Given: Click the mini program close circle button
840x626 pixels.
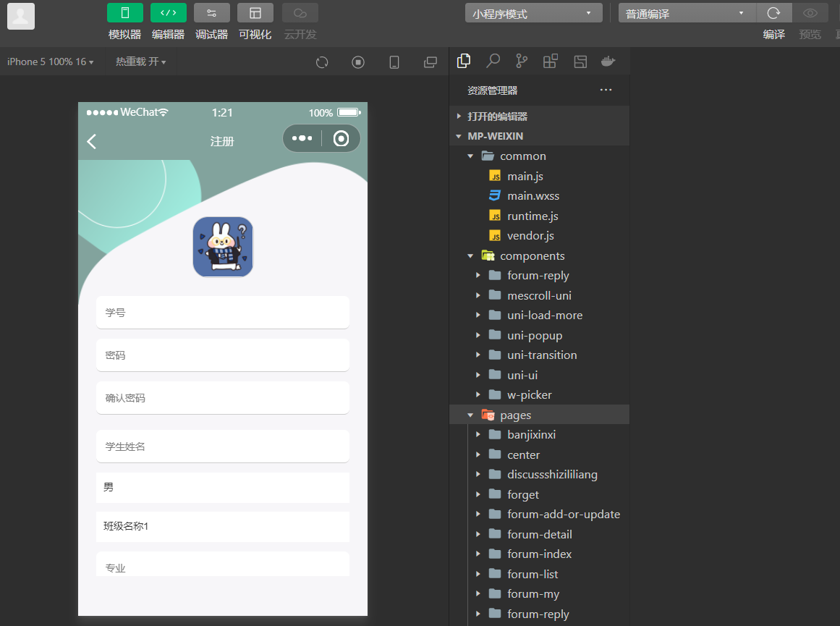Looking at the screenshot, I should (x=341, y=138).
